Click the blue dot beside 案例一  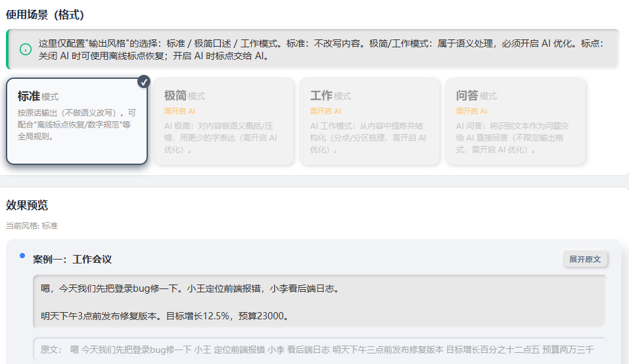pos(22,255)
